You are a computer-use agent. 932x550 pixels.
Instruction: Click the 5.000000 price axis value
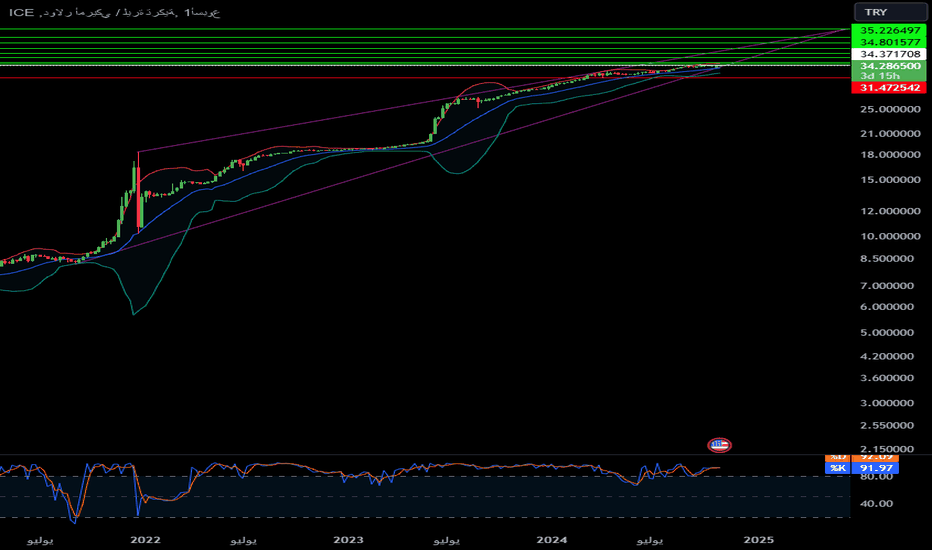887,332
